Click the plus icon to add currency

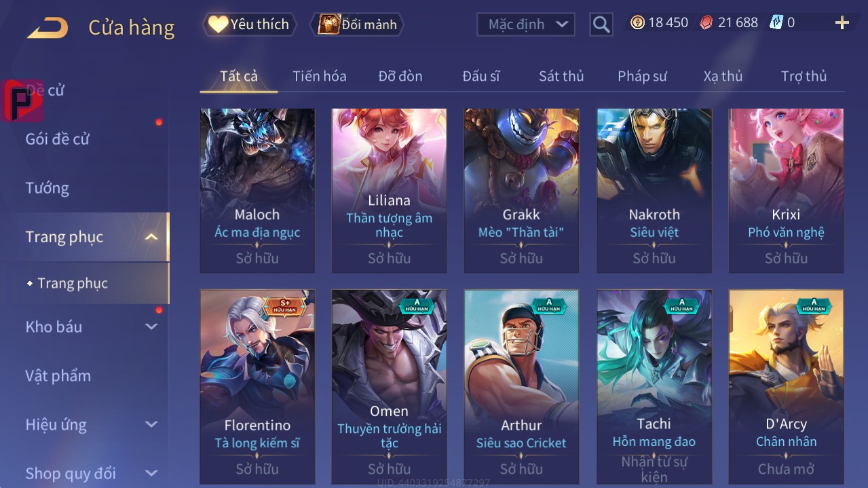(842, 23)
